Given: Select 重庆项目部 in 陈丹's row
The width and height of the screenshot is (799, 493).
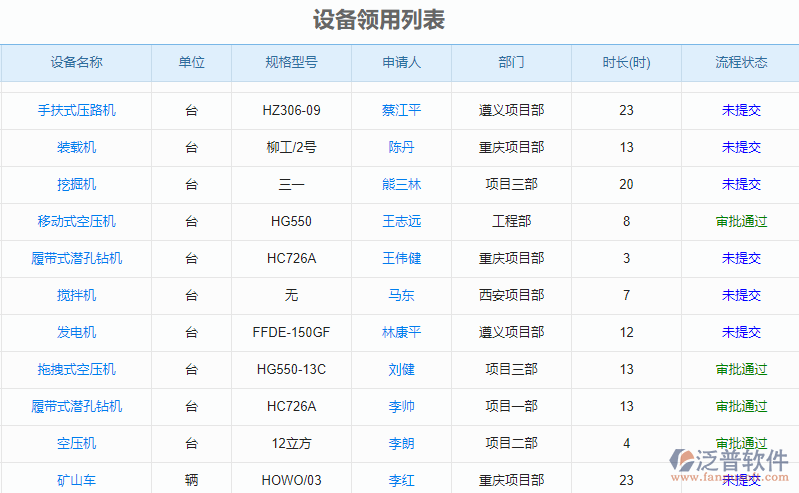Looking at the screenshot, I should click(512, 147).
